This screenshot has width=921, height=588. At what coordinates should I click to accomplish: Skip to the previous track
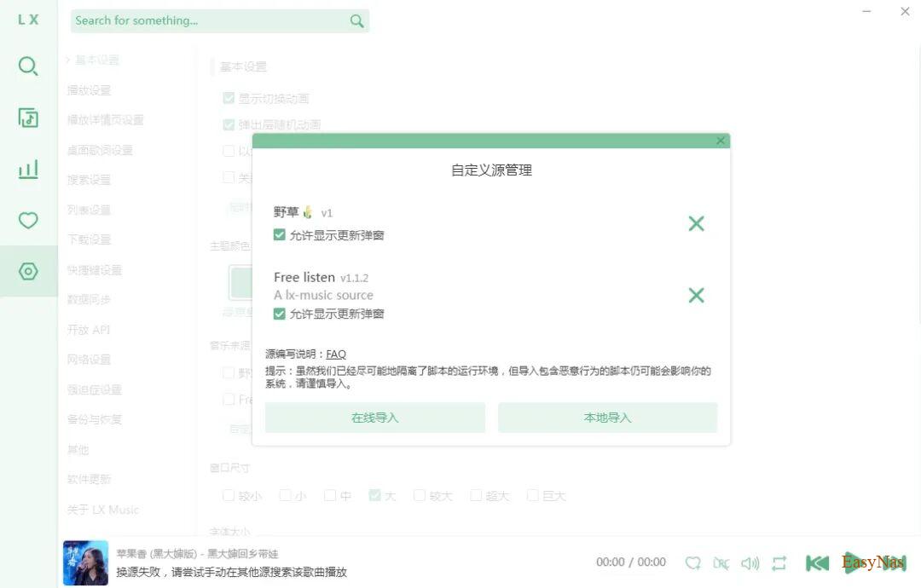click(817, 563)
